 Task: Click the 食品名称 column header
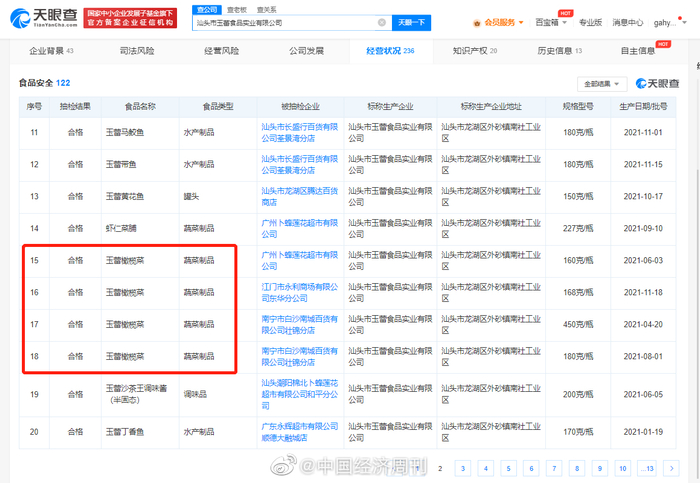click(x=140, y=106)
